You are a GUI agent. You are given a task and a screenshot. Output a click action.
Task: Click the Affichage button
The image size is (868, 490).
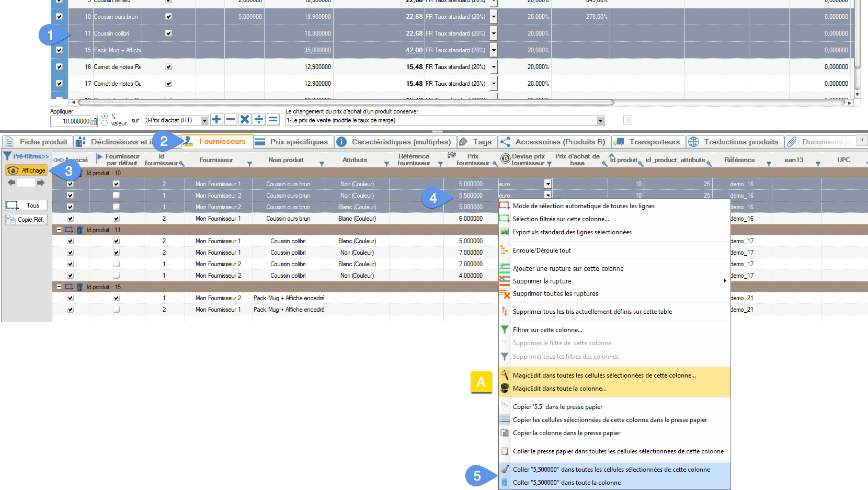[x=27, y=170]
